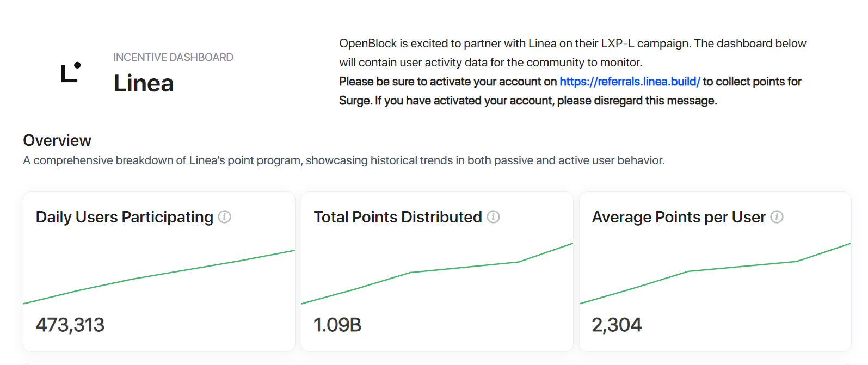Click the 'A comprehensive breakdown' description text

pos(344,160)
